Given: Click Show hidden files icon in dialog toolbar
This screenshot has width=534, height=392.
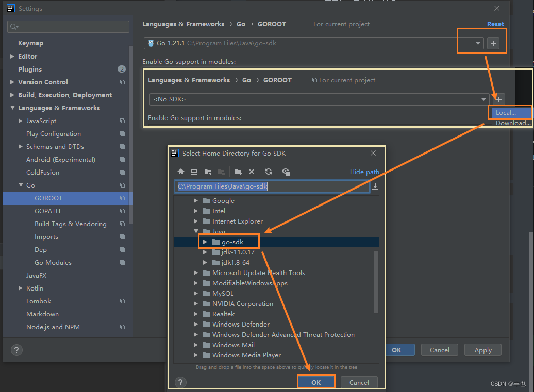Looking at the screenshot, I should [286, 172].
